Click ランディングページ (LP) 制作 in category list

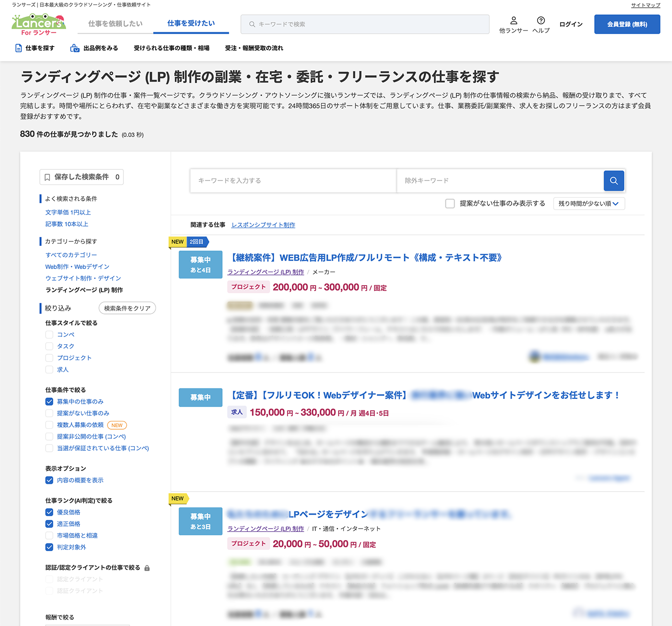pyautogui.click(x=84, y=290)
